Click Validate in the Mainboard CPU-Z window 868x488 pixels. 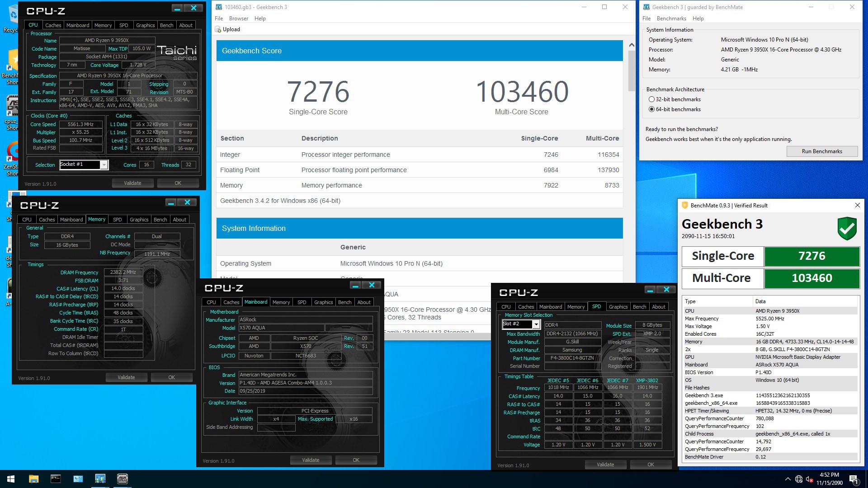coord(311,460)
